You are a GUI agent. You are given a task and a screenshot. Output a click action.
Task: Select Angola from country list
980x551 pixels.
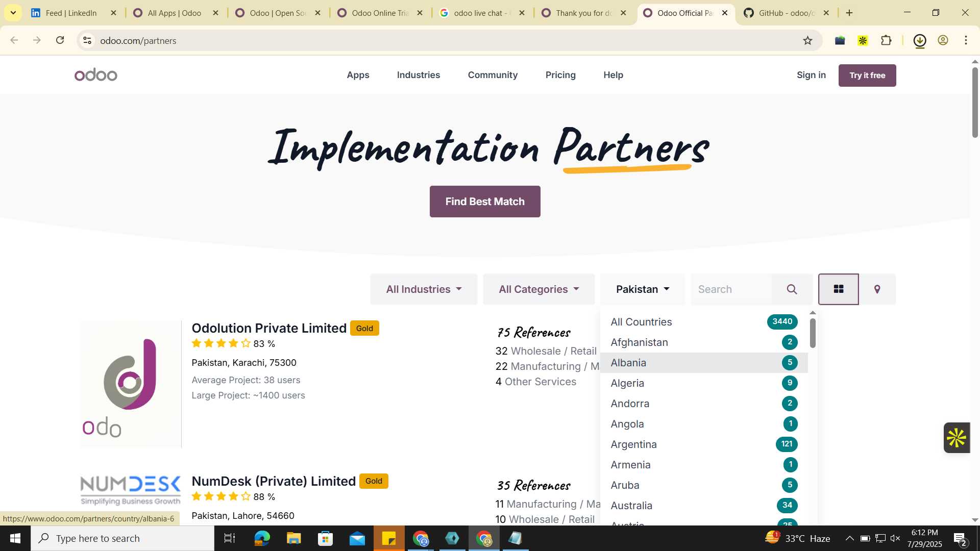coord(704,424)
